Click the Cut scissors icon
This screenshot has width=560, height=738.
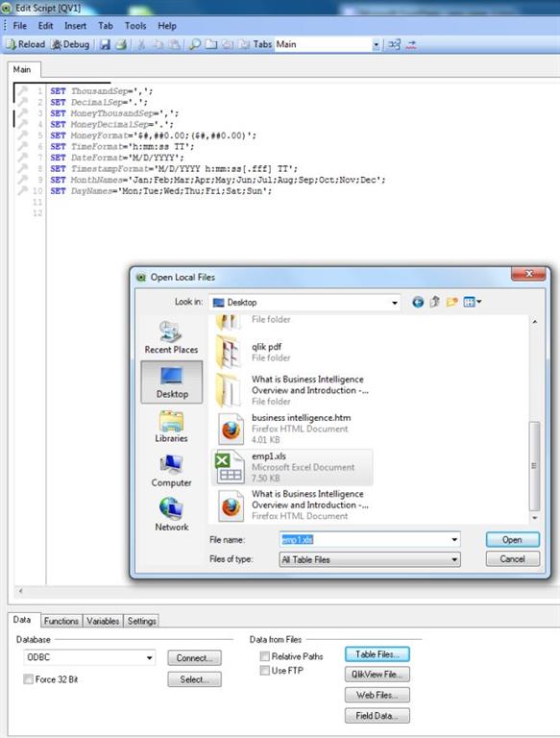[x=140, y=44]
